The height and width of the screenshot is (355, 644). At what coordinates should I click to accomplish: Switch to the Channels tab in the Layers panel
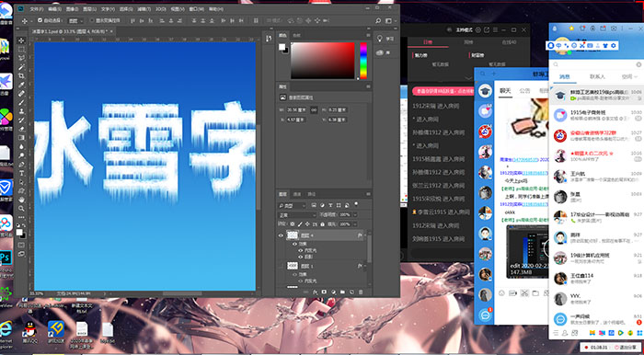point(297,194)
